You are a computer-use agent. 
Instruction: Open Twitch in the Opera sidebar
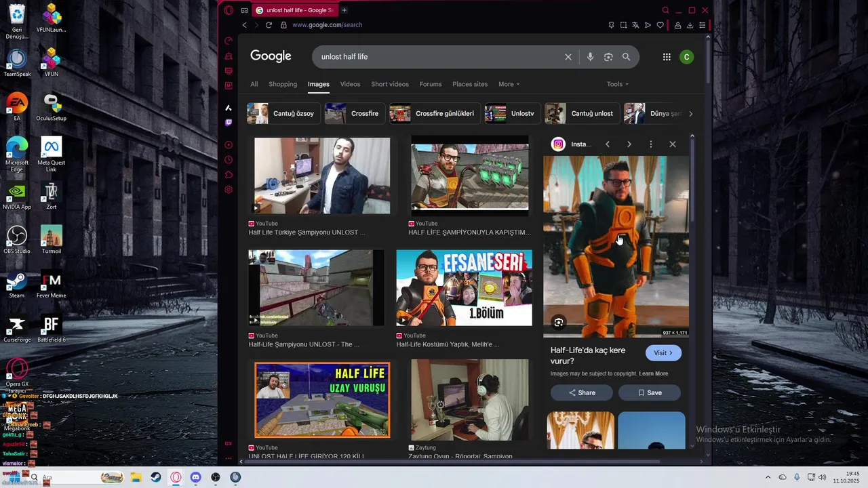coord(229,123)
